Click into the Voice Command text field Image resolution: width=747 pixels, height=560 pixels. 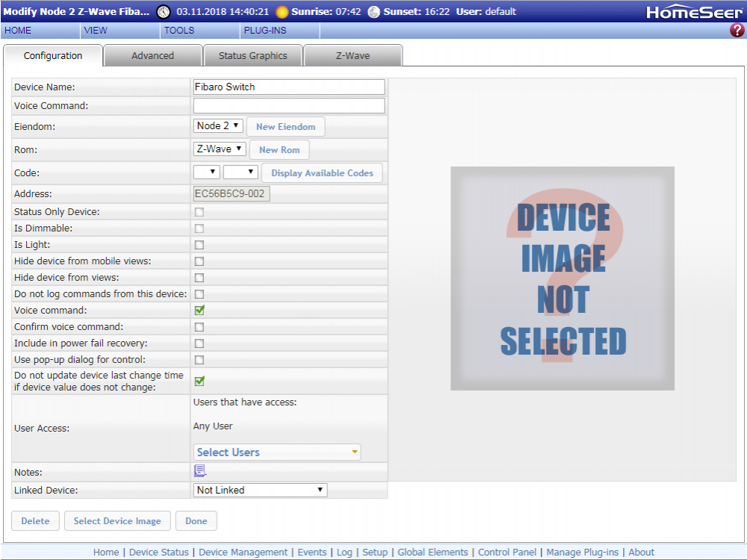pyautogui.click(x=288, y=106)
